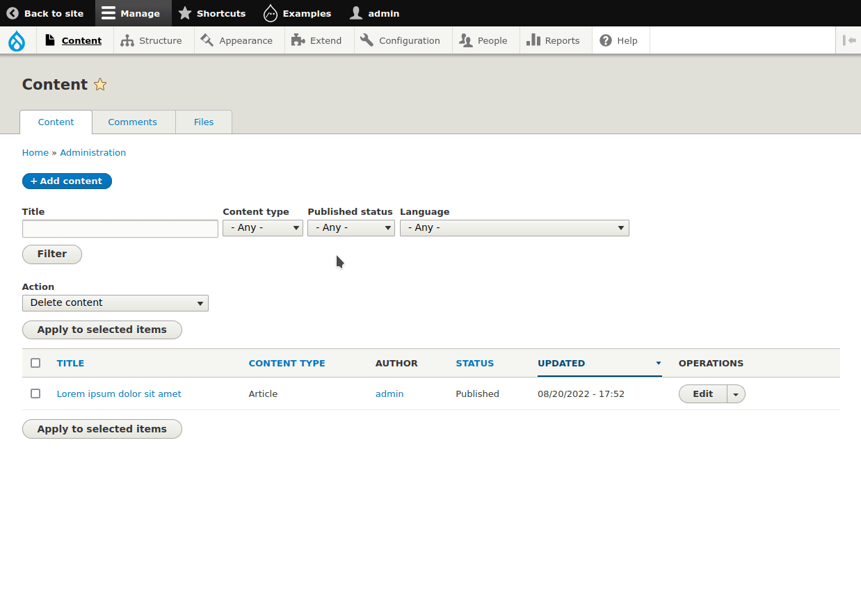Click the Drupal logo icon
This screenshot has width=861, height=616.
[x=17, y=40]
